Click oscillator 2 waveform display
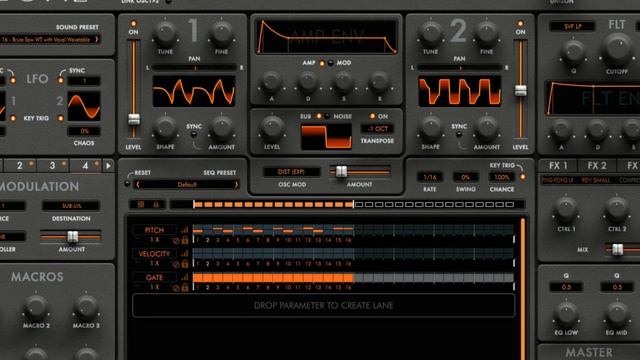The image size is (640, 360). [x=460, y=91]
